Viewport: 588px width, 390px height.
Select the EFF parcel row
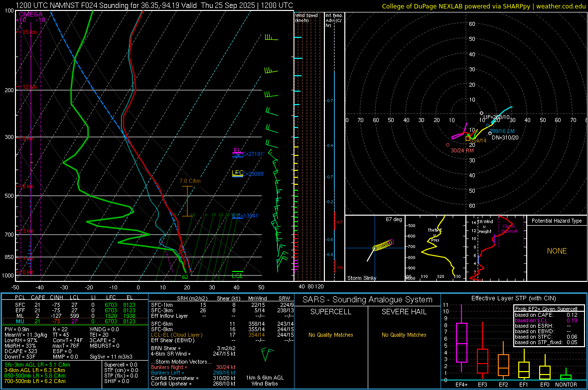pos(75,310)
